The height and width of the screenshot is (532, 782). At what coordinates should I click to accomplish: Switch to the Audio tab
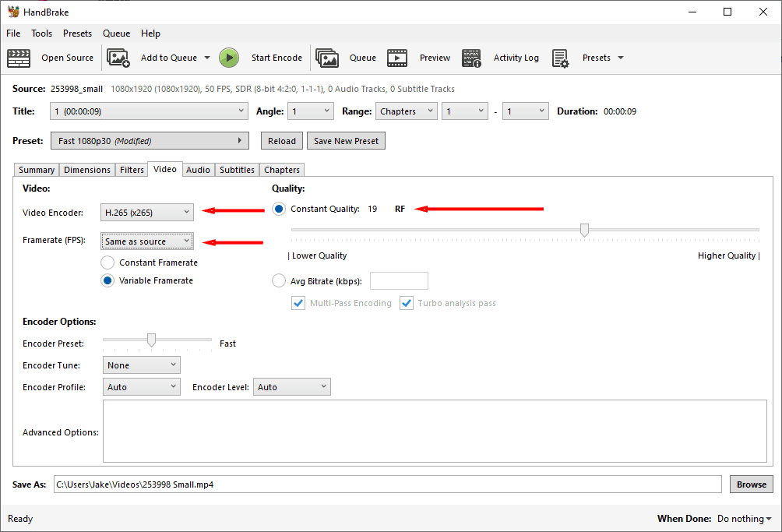pyautogui.click(x=198, y=170)
